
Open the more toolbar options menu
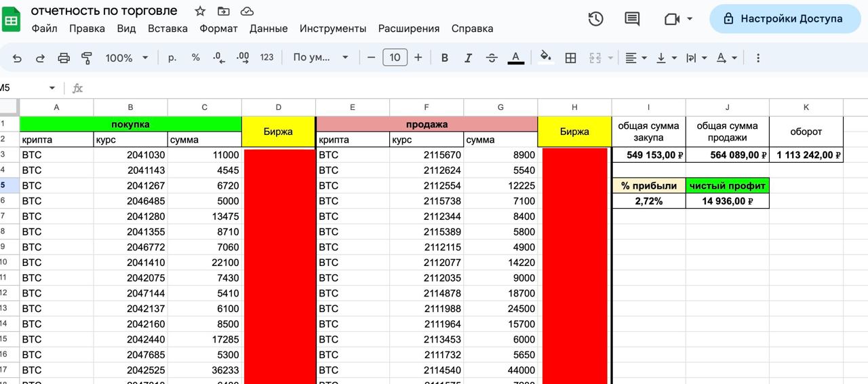pyautogui.click(x=758, y=58)
